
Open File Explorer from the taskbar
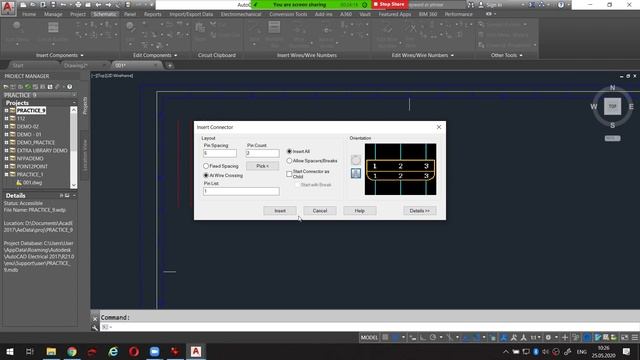[51, 351]
